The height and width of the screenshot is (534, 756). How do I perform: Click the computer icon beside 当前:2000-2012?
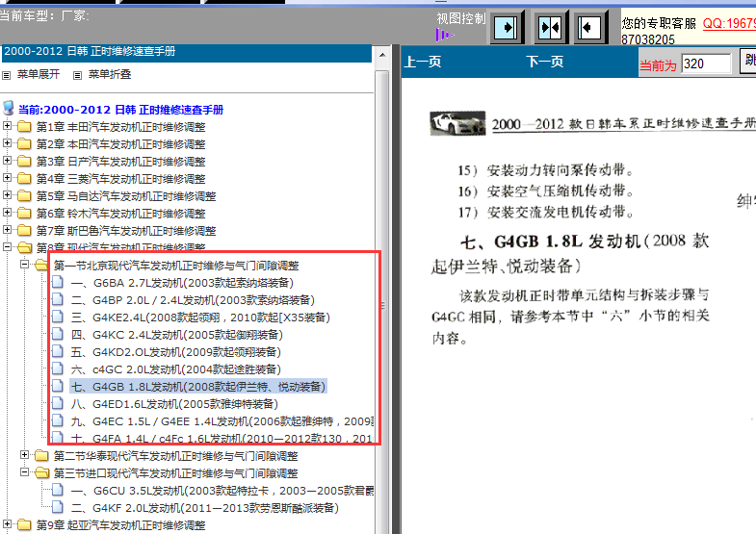coord(9,109)
